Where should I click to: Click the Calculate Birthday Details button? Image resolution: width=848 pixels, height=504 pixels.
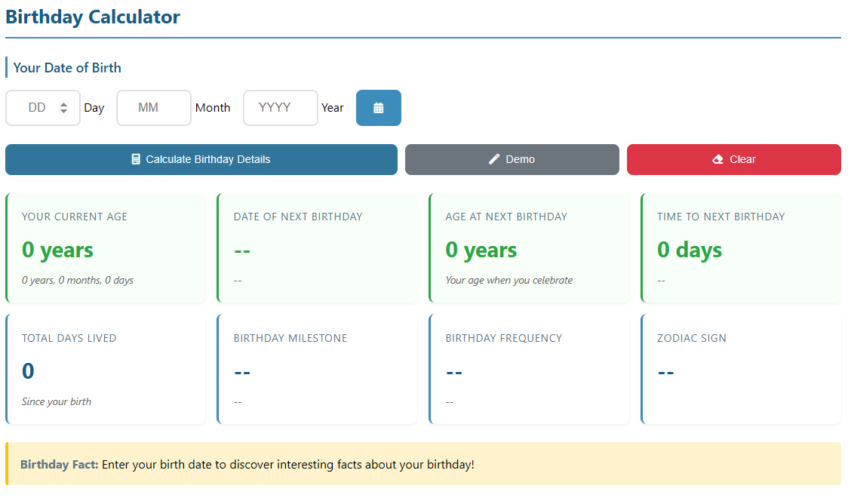[201, 159]
